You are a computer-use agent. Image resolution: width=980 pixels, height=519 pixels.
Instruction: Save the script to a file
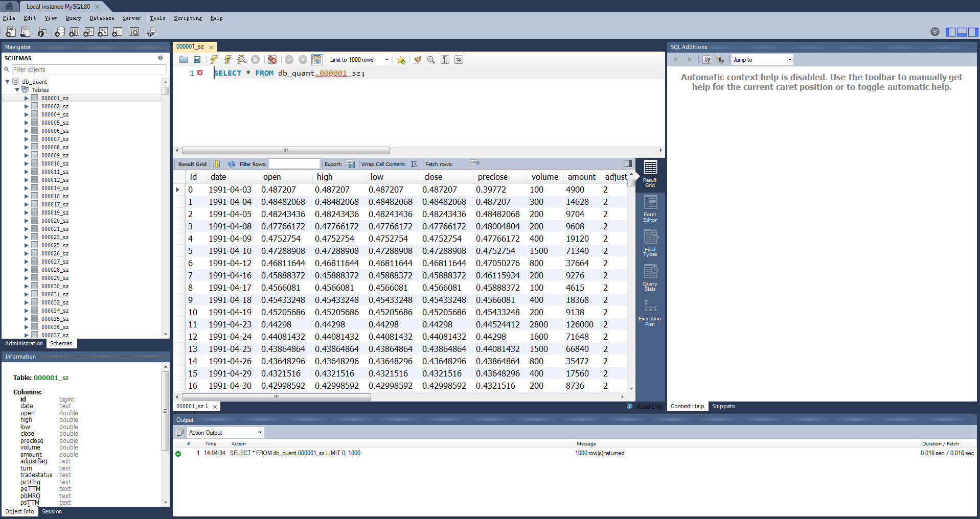coord(197,60)
